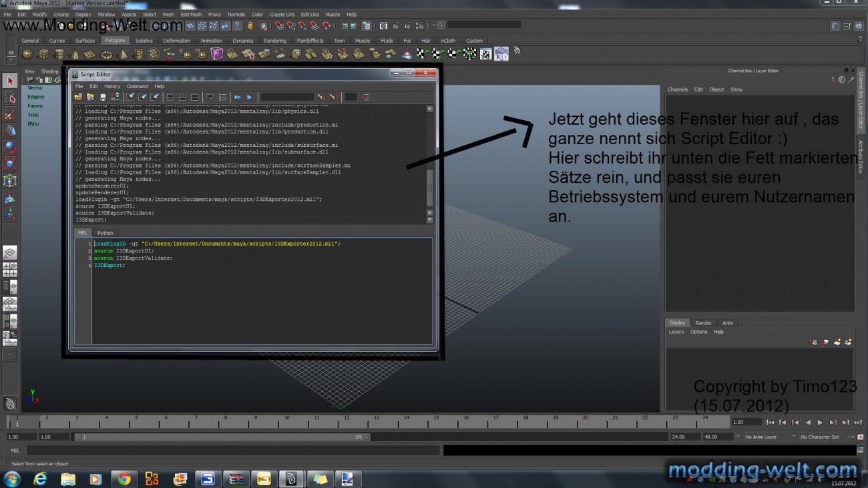Screen dimensions: 868x488
Task: Save script icon in Script Editor toolbar
Action: point(103,97)
